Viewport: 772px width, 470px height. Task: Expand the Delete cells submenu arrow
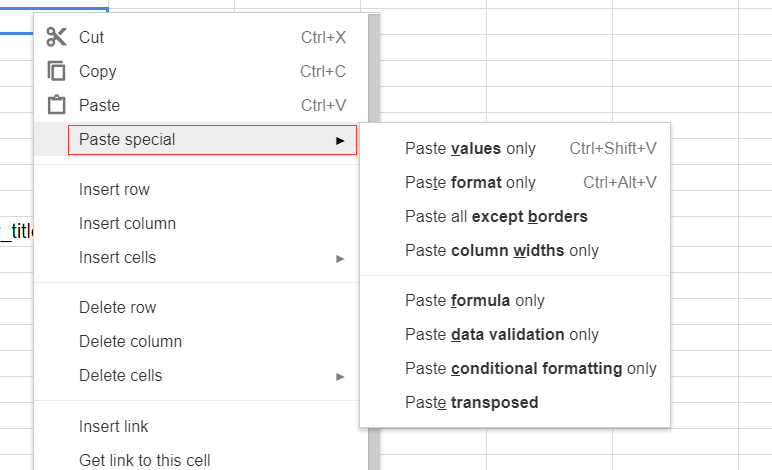pyautogui.click(x=340, y=376)
